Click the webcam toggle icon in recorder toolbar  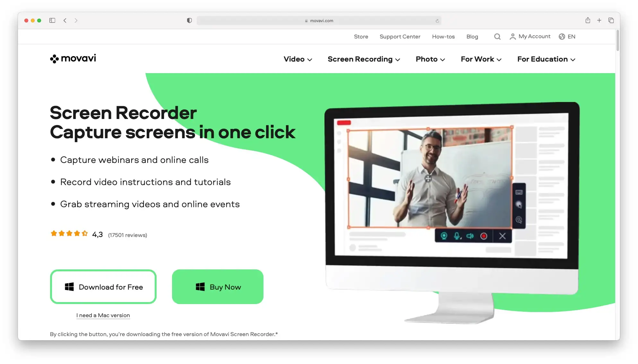444,236
